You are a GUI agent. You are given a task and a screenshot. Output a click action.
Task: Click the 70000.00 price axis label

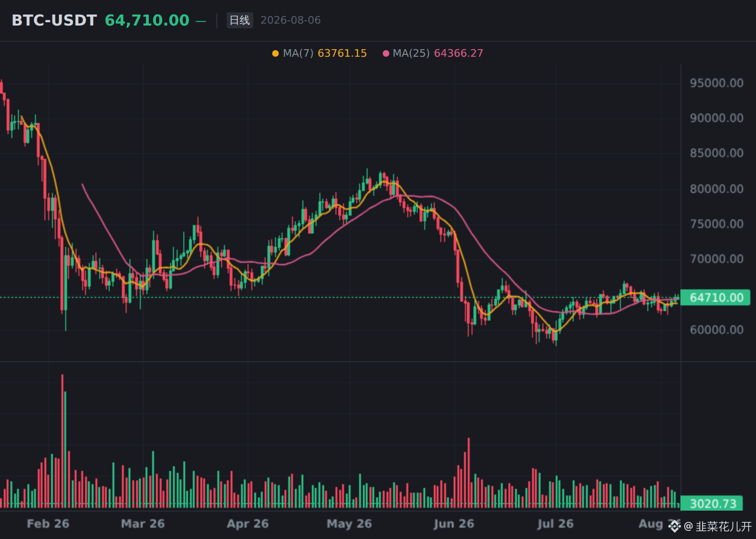tap(716, 259)
